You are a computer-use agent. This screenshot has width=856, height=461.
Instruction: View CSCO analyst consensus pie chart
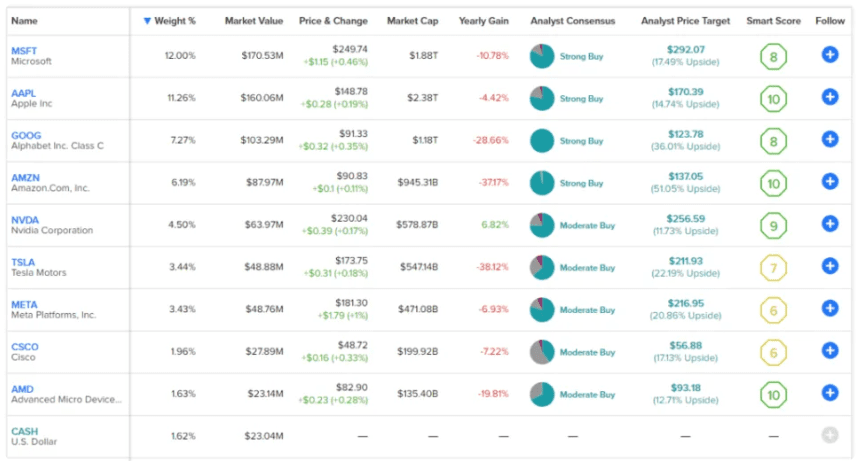[x=542, y=352]
